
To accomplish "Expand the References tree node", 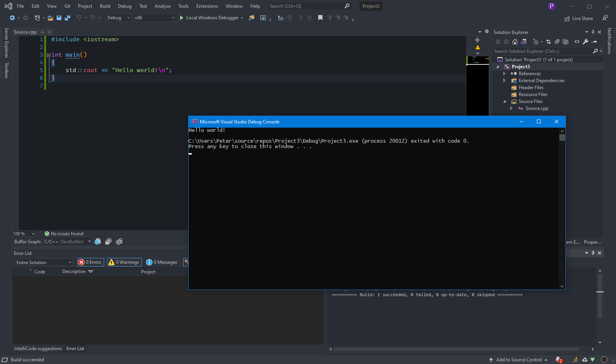I will [x=504, y=74].
